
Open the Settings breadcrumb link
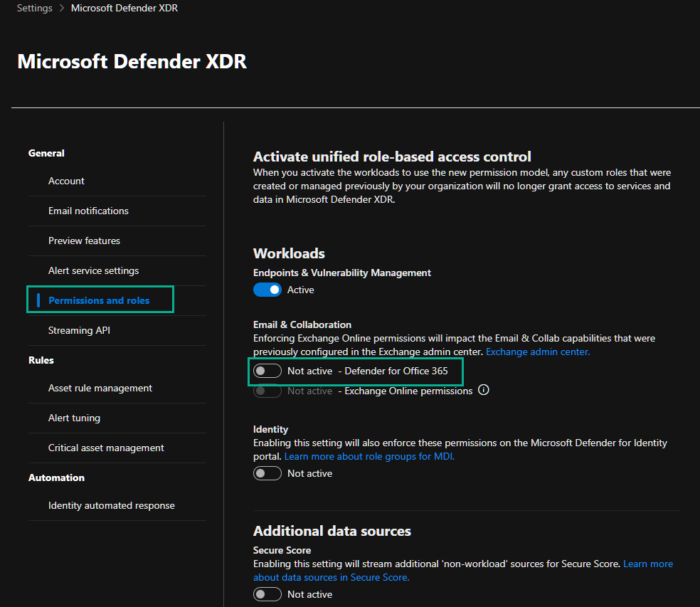click(x=34, y=8)
